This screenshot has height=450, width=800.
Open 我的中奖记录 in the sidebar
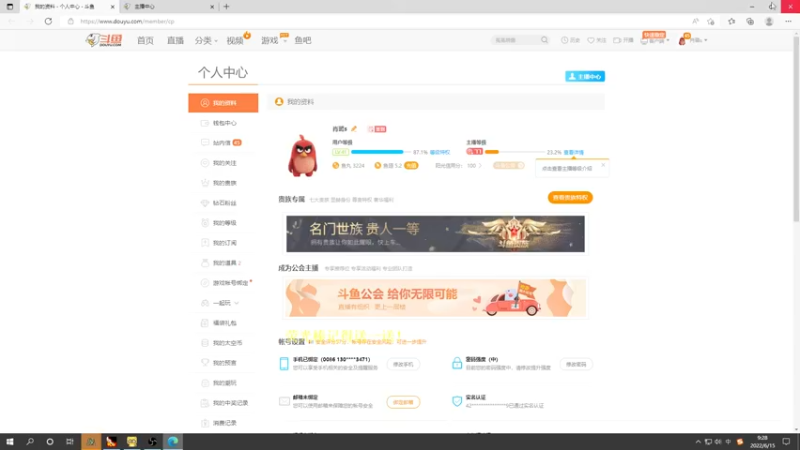coord(223,403)
